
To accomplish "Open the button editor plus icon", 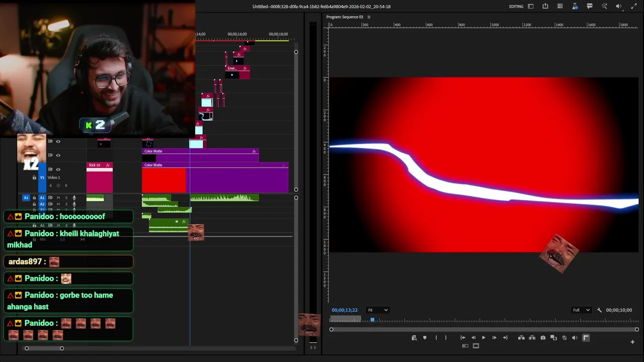I will click(632, 342).
